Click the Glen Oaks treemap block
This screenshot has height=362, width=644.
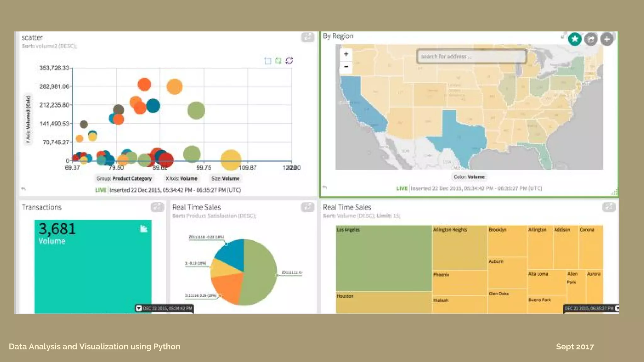click(507, 301)
